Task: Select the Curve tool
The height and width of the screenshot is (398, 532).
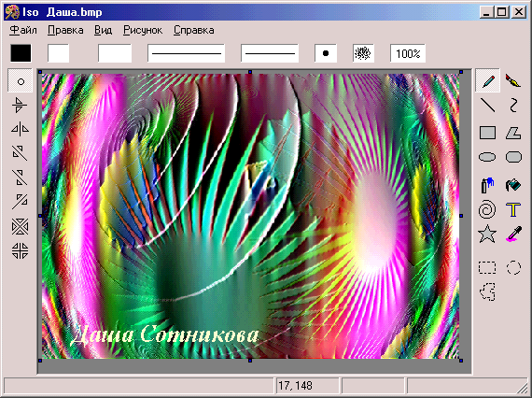Action: [513, 105]
